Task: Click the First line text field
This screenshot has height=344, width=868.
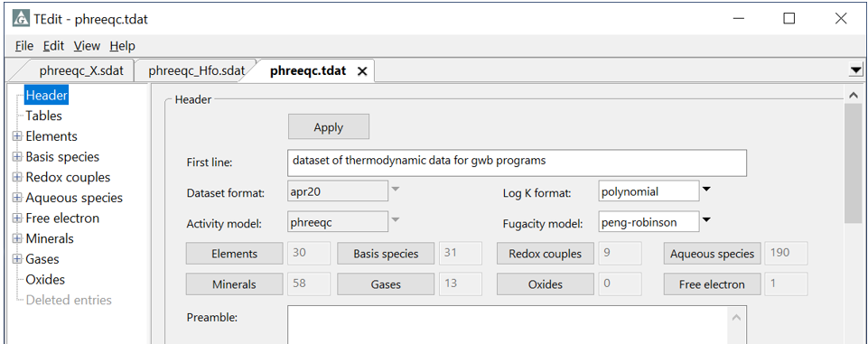Action: [517, 163]
